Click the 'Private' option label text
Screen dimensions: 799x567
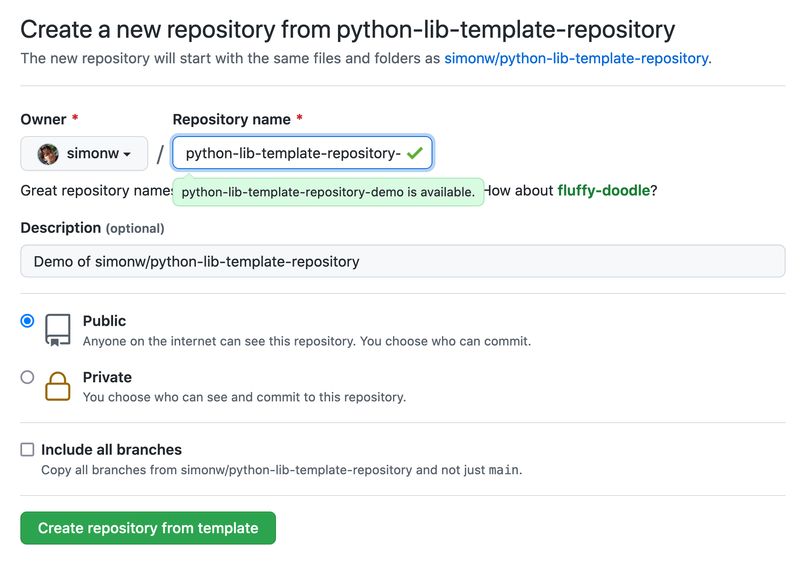107,377
